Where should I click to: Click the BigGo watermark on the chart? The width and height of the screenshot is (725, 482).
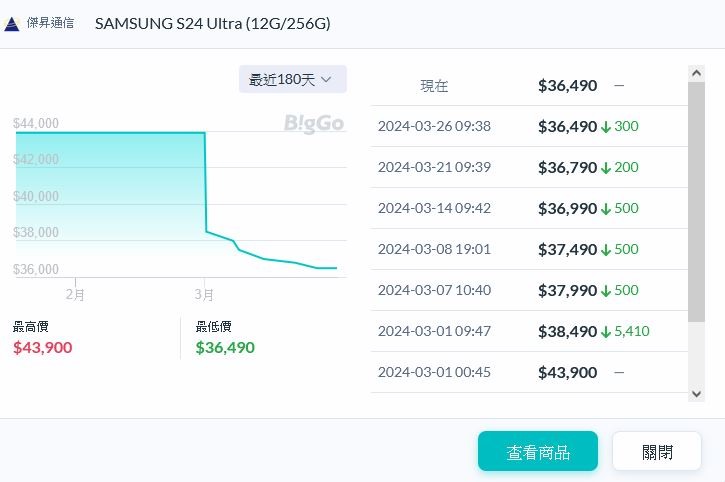click(x=313, y=124)
